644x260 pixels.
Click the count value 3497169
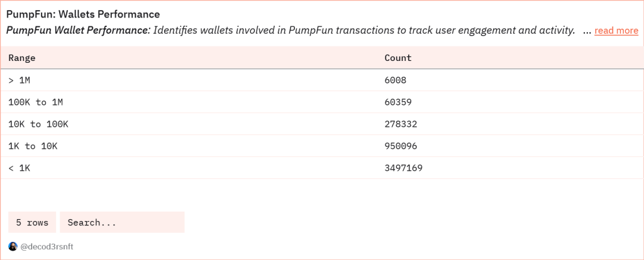[x=403, y=168]
